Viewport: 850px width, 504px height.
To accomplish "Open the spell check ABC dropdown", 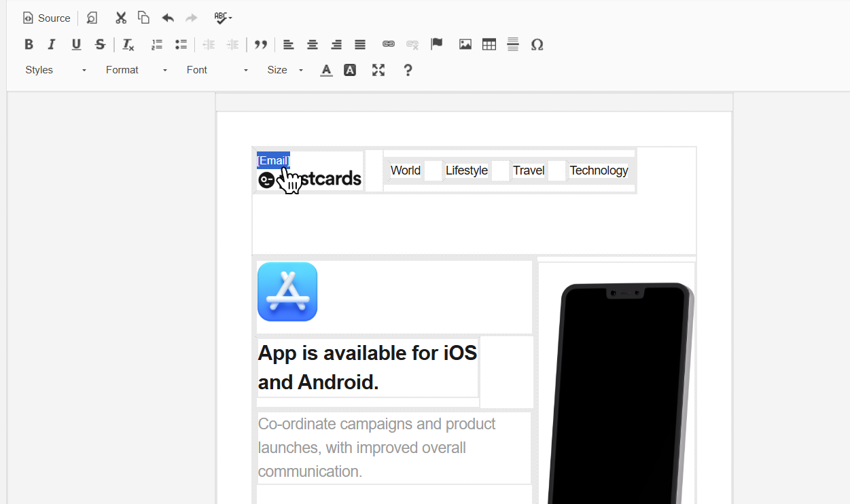I will (223, 18).
